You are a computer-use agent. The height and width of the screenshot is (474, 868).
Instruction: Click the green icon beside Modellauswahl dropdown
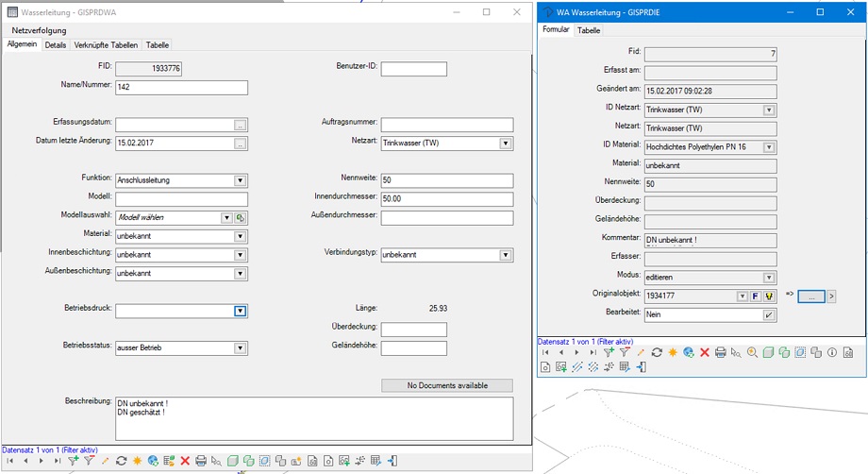(x=241, y=218)
